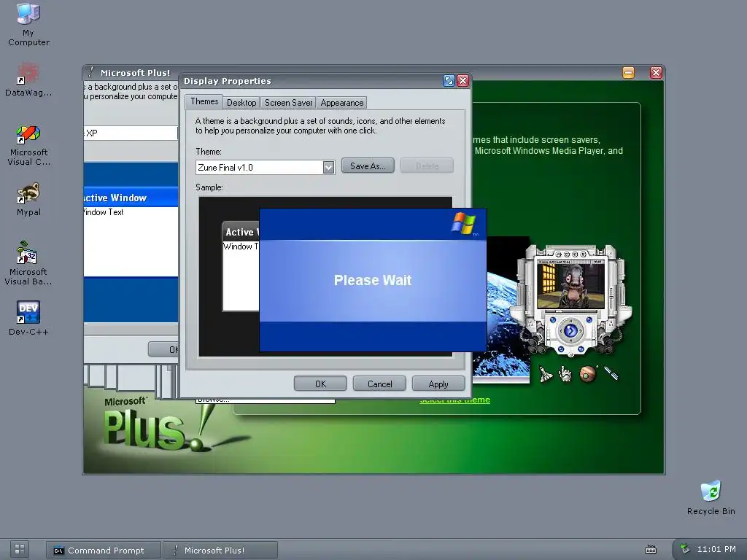The width and height of the screenshot is (747, 560).
Task: Click the pen tool icon in Plus! preview
Action: tap(611, 373)
